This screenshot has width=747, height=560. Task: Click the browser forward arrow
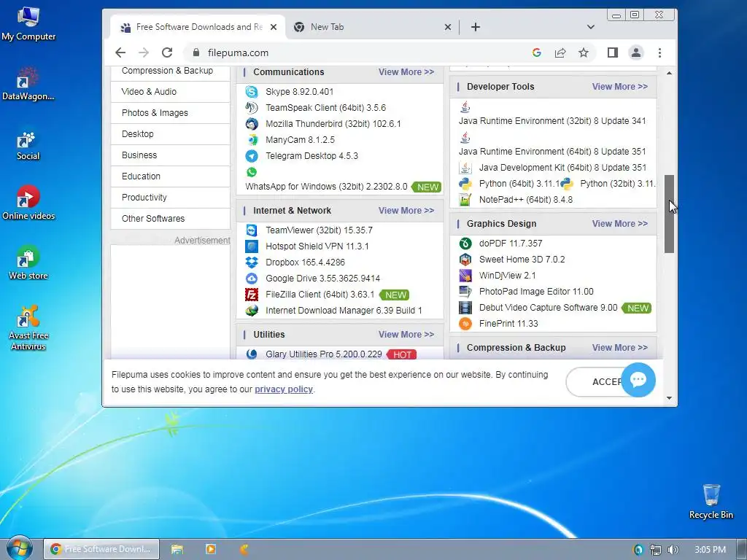144,52
